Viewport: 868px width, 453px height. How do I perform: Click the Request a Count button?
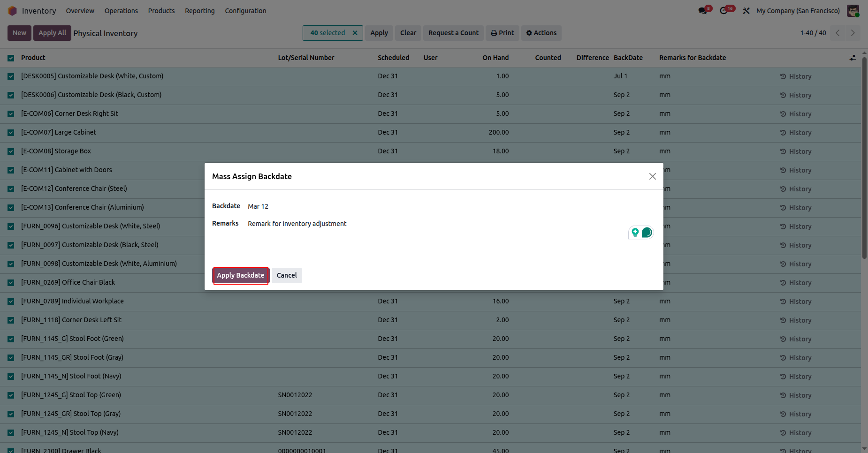coord(453,33)
